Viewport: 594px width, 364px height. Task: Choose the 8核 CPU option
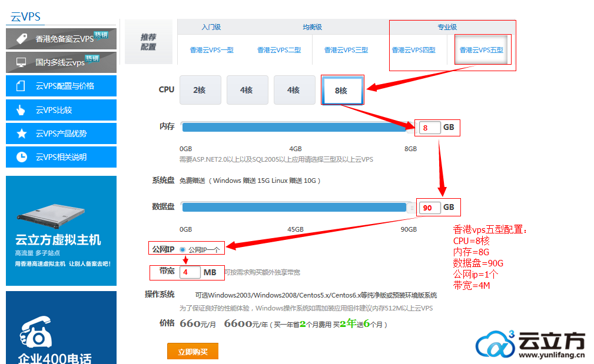pos(341,91)
